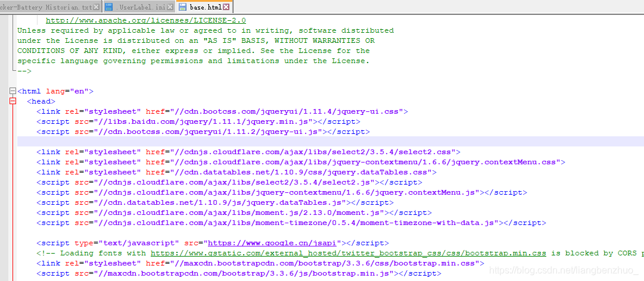Screen dimensions: 644x281
Task: Click the head tag line
Action: click(41, 101)
